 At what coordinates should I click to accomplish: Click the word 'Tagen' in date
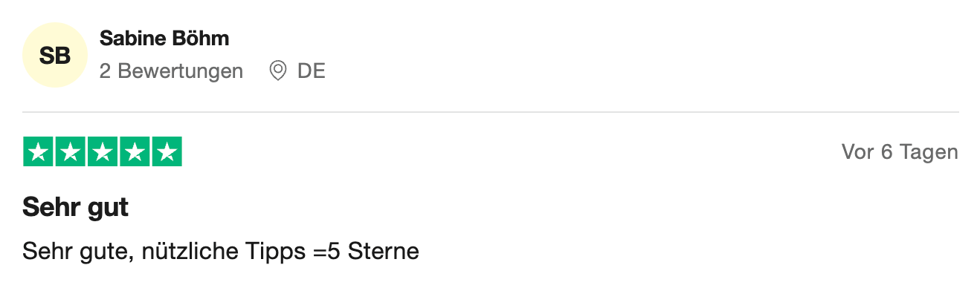[929, 152]
